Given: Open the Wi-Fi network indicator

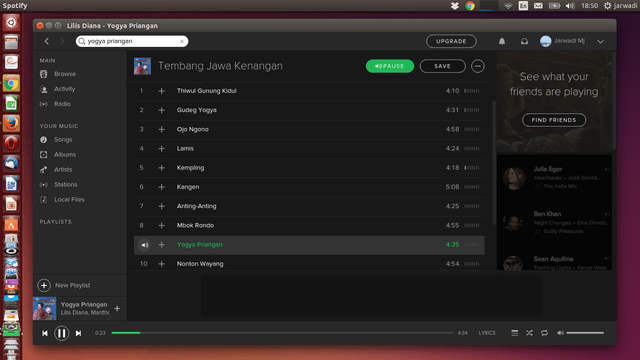Looking at the screenshot, I should [x=508, y=6].
